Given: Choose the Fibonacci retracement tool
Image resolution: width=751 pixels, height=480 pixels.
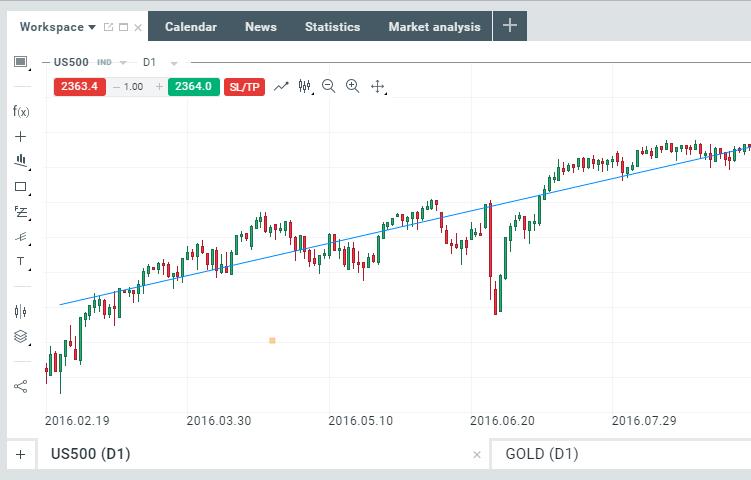Looking at the screenshot, I should click(21, 212).
